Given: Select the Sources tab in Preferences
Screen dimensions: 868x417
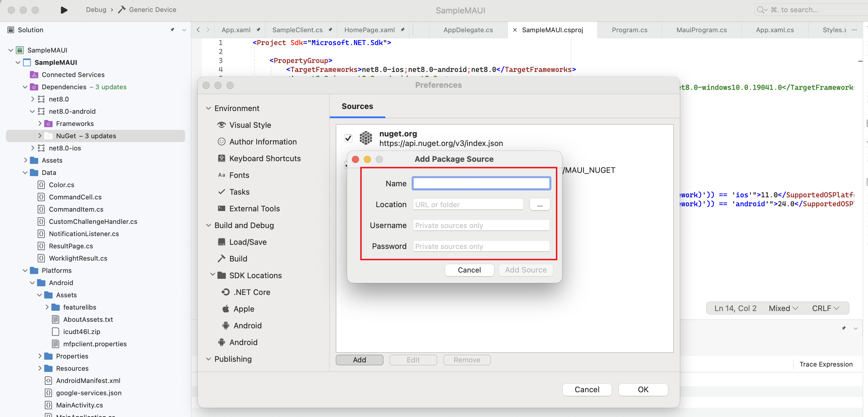Looking at the screenshot, I should (357, 106).
